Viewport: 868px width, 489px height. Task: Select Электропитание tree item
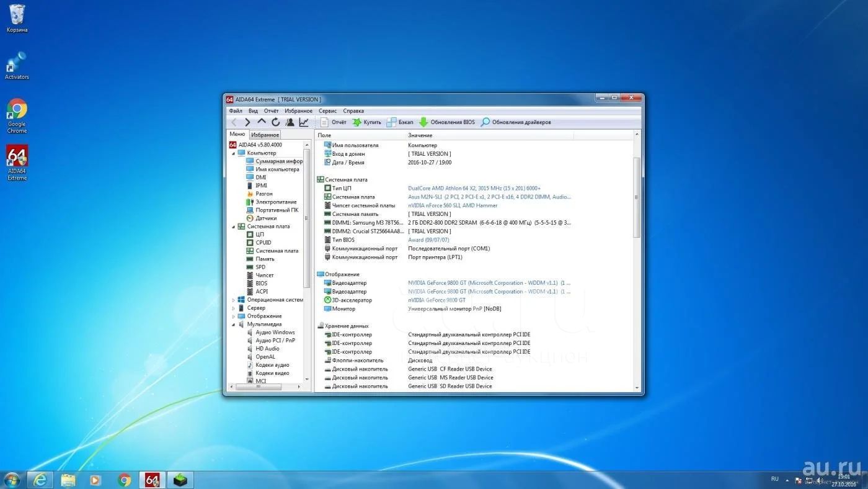click(271, 202)
